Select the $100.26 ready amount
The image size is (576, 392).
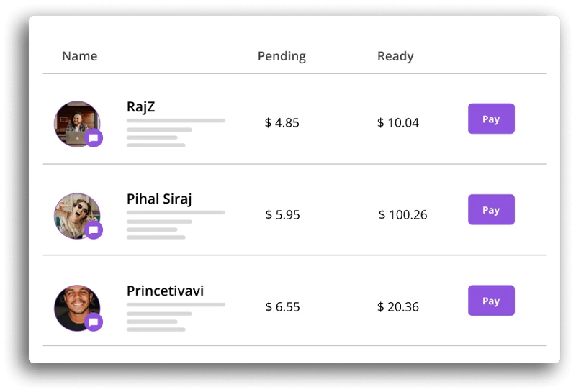tap(403, 215)
